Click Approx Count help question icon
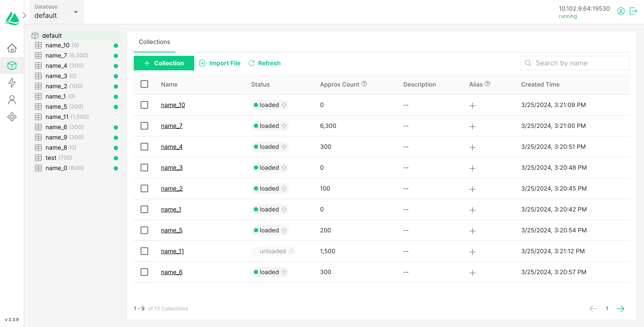The width and height of the screenshot is (644, 327). click(x=364, y=84)
